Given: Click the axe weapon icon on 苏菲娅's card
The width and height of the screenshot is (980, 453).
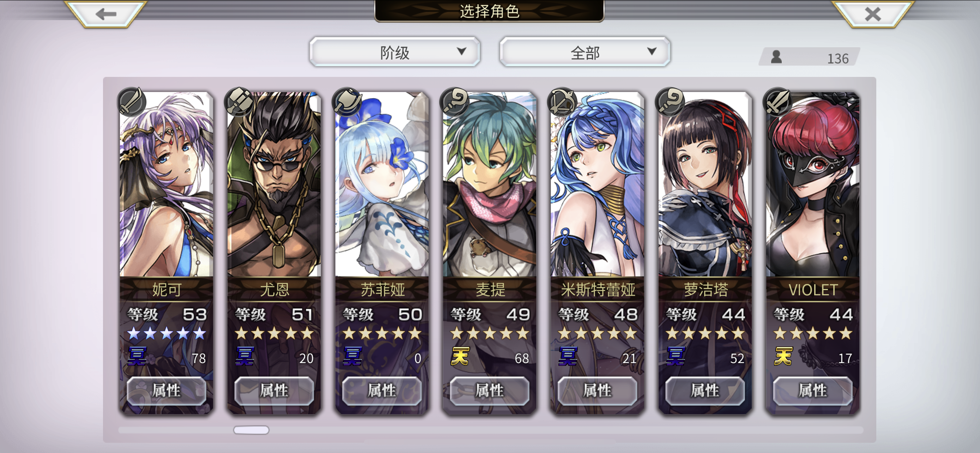Looking at the screenshot, I should (x=346, y=102).
